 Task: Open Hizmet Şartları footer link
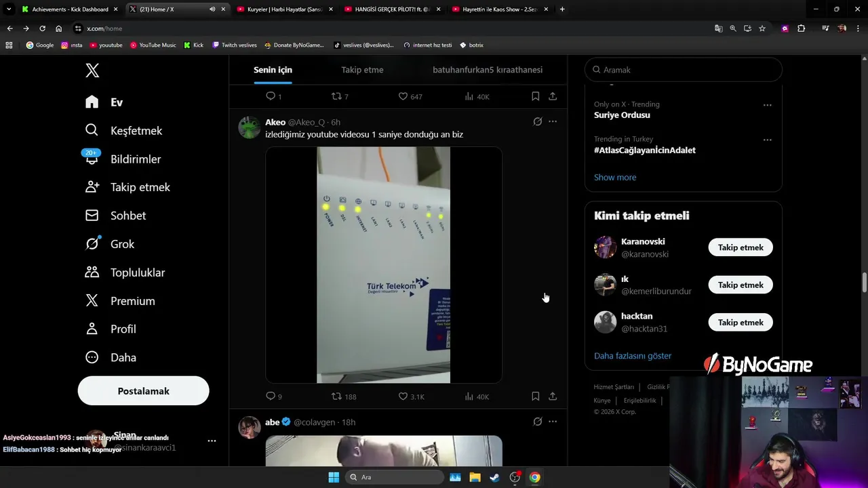tap(614, 387)
